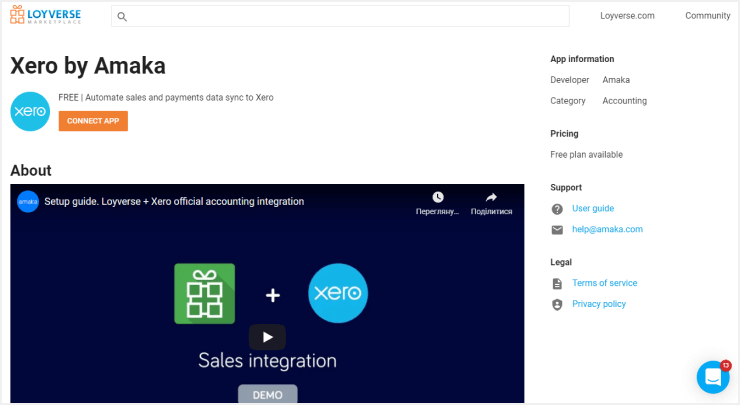
Task: Click the Amaka channel avatar in video
Action: 28,201
